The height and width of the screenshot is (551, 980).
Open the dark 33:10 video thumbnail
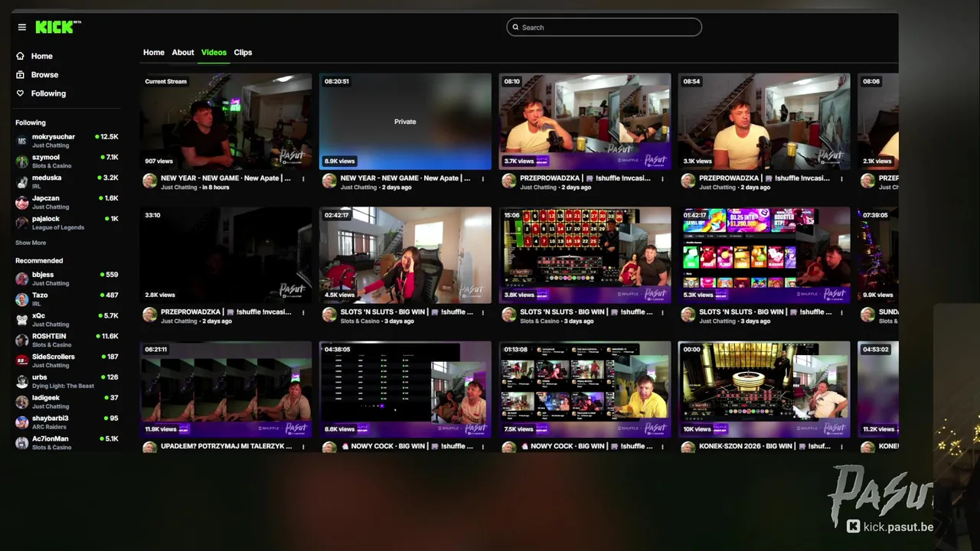(x=226, y=255)
